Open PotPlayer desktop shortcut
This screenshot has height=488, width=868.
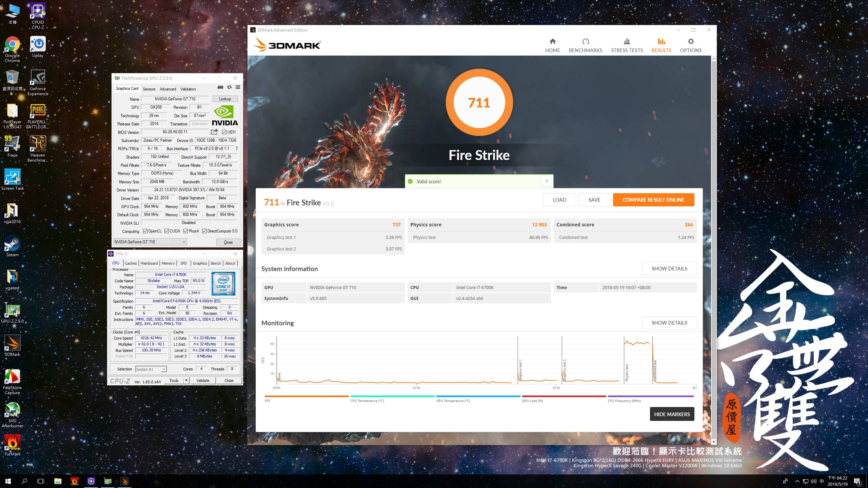12,116
